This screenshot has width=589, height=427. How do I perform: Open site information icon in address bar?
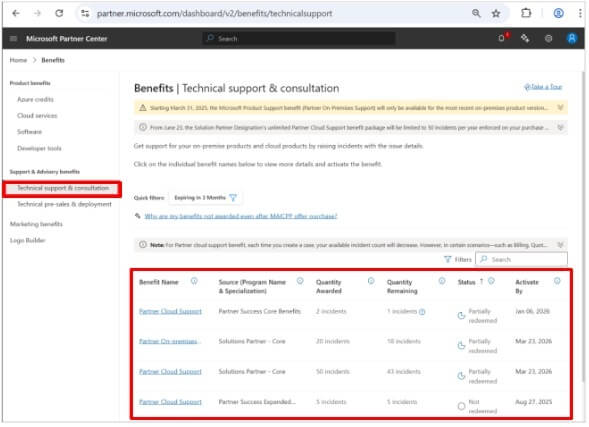tap(85, 14)
